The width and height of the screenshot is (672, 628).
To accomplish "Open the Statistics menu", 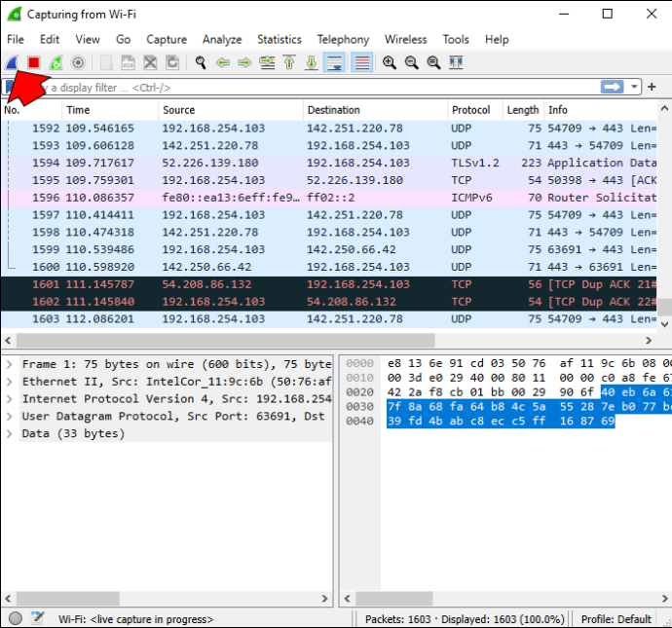I will coord(280,39).
